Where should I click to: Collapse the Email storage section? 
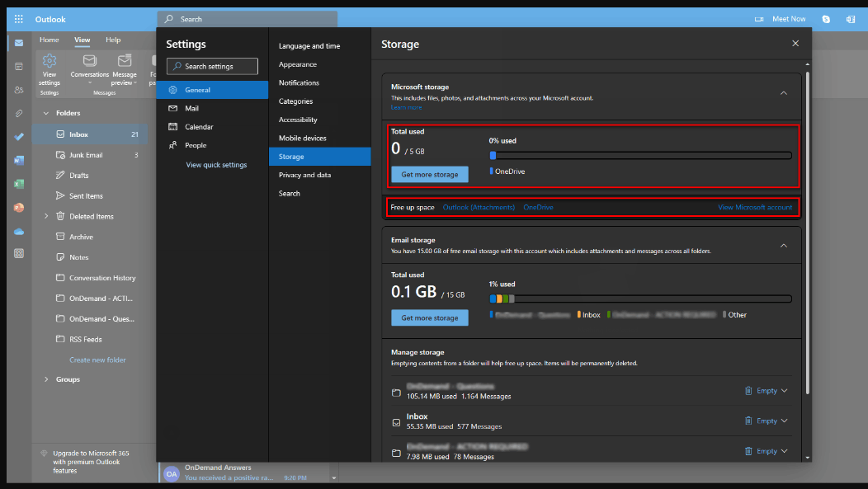coord(784,246)
